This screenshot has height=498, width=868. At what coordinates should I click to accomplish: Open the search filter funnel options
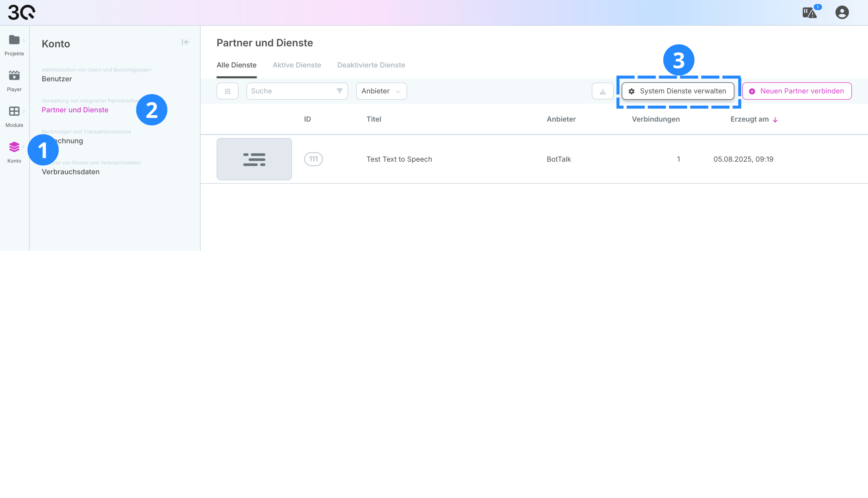(339, 91)
